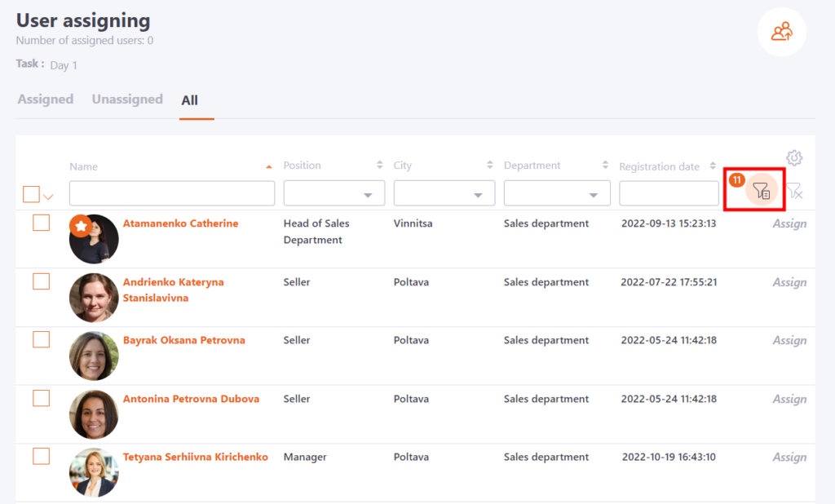This screenshot has height=504, width=835.
Task: Open the City filter dropdown
Action: coord(444,192)
